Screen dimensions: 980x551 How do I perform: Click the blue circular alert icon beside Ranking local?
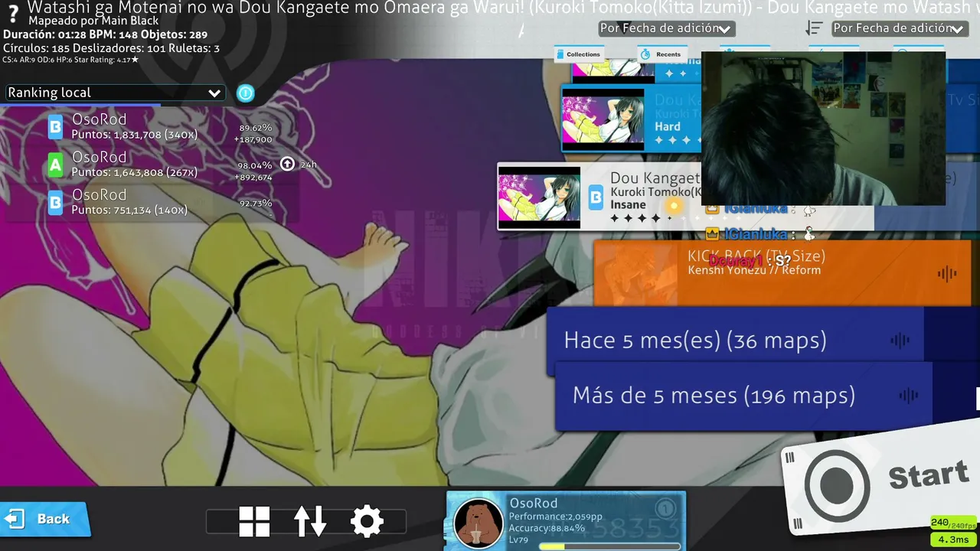245,93
